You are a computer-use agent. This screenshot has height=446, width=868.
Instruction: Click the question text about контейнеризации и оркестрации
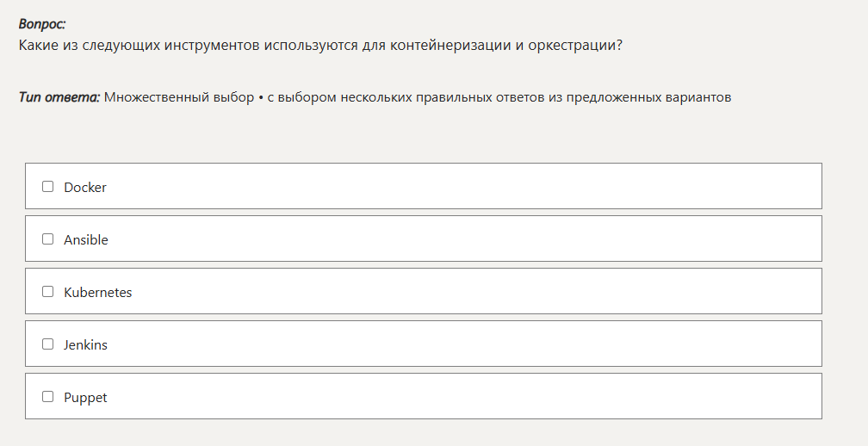tap(320, 45)
